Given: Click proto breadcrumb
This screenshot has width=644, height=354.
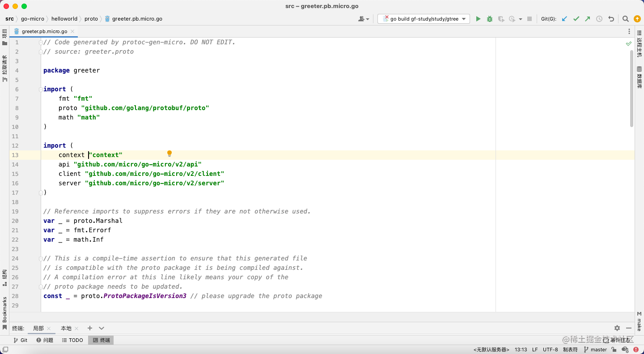Looking at the screenshot, I should pos(91,19).
